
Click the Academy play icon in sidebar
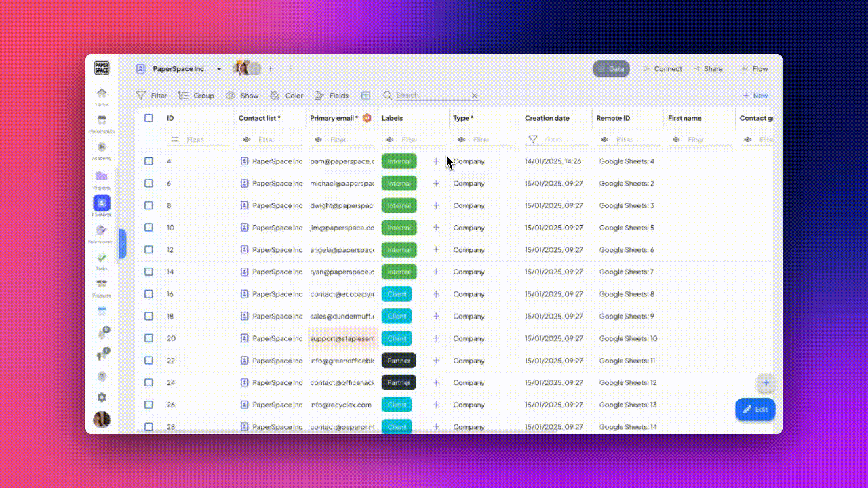coord(102,147)
